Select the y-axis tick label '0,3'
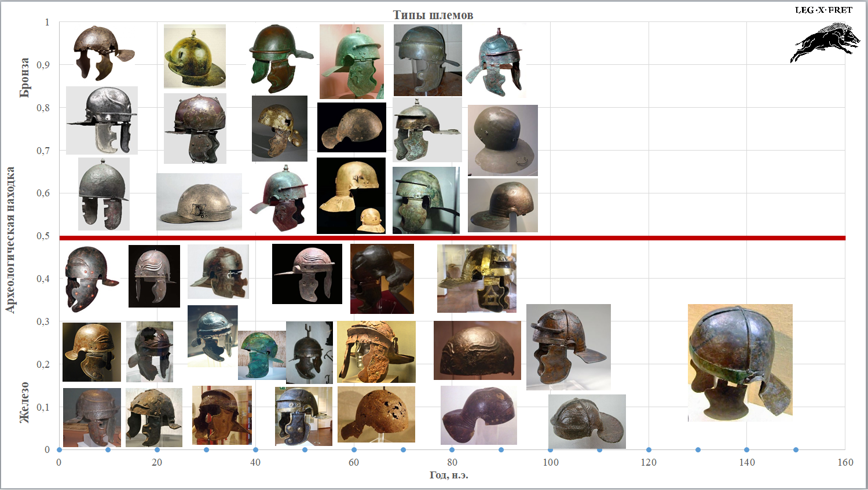 coord(43,321)
